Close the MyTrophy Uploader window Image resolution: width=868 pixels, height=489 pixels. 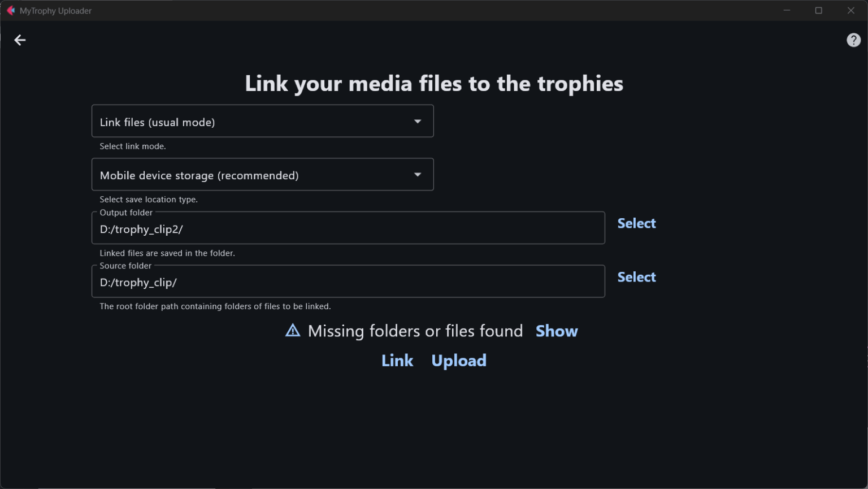point(850,11)
